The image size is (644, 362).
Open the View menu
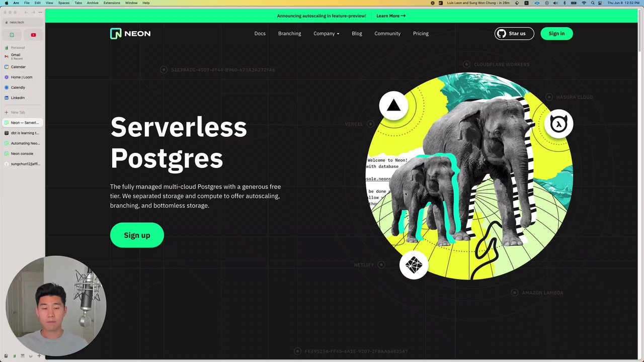click(49, 3)
